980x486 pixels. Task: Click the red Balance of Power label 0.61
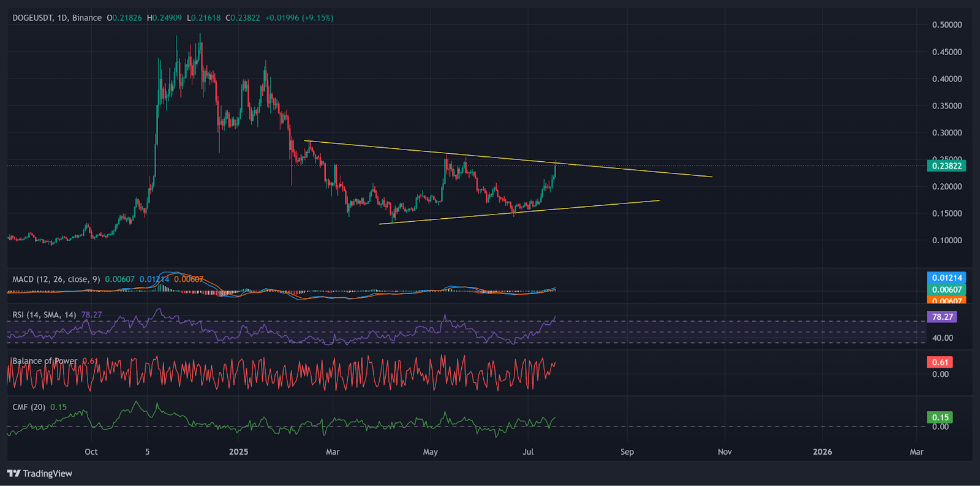tap(940, 362)
